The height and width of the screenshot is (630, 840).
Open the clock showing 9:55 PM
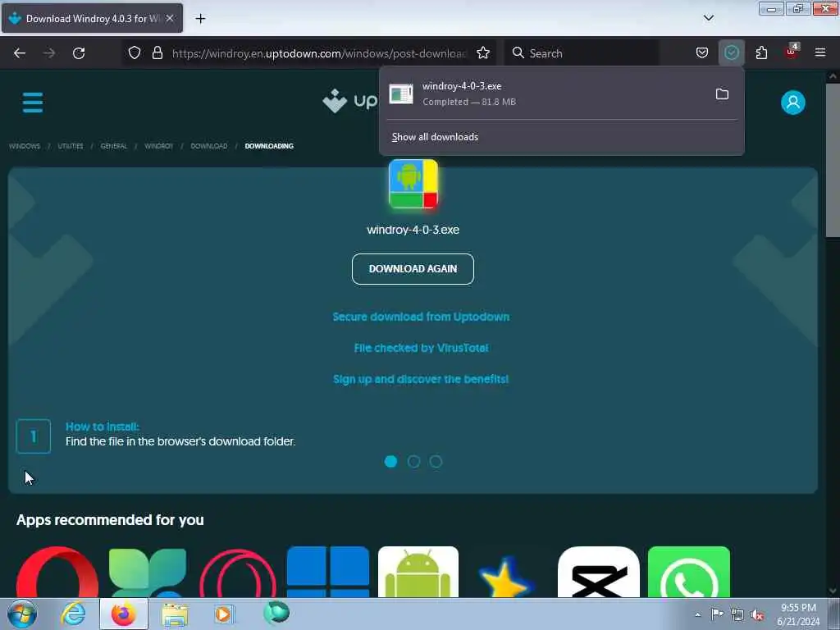point(798,614)
